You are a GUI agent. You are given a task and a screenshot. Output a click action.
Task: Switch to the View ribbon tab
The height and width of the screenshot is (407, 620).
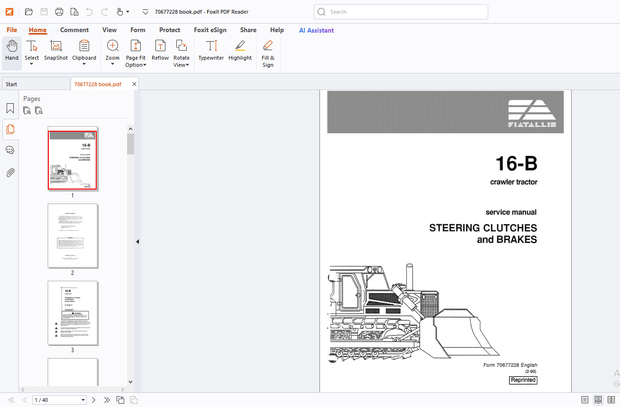click(110, 30)
